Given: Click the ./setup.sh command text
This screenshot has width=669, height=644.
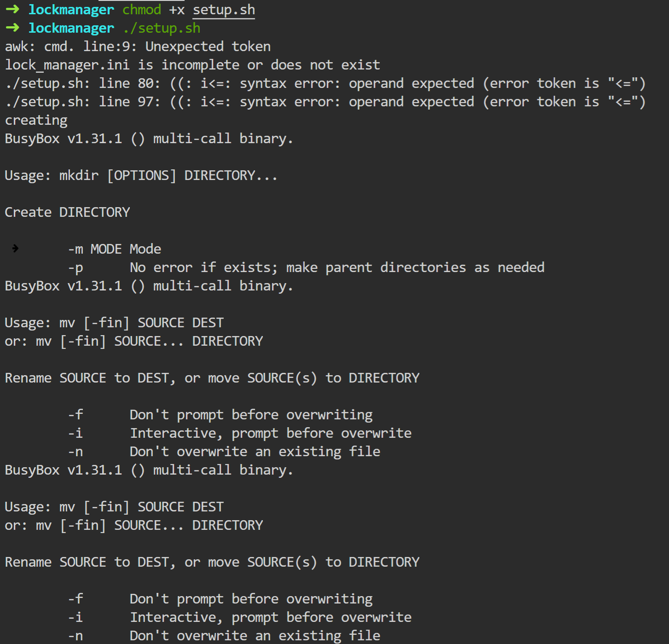Looking at the screenshot, I should click(x=162, y=28).
